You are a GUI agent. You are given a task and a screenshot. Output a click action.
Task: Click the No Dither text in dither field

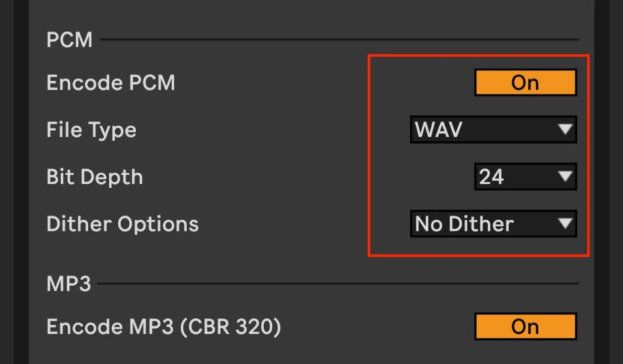(x=464, y=224)
